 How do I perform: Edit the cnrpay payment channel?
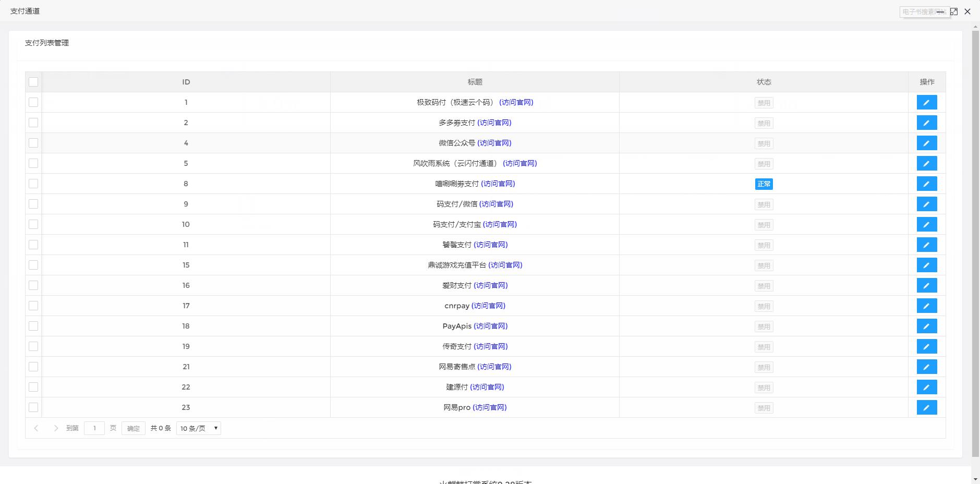click(926, 306)
